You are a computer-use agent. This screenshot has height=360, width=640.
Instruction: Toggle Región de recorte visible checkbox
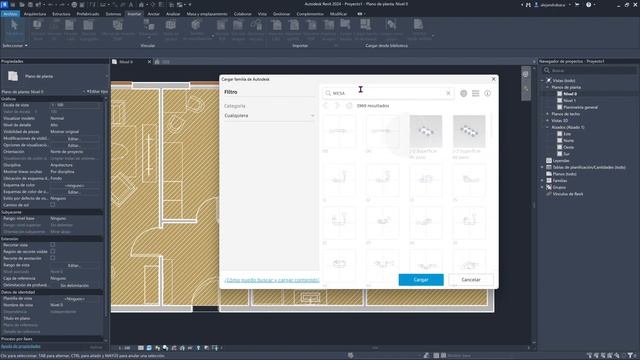pyautogui.click(x=53, y=251)
